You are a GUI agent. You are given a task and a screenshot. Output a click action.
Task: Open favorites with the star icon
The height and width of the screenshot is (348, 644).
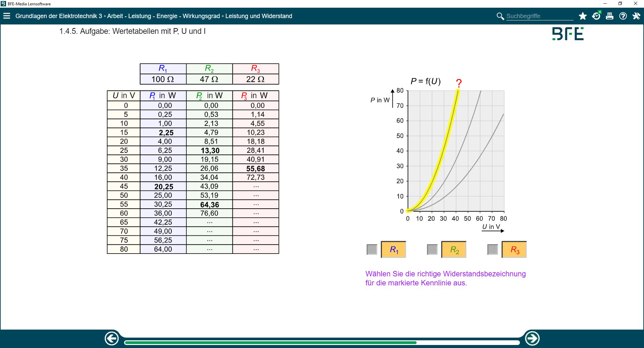583,16
